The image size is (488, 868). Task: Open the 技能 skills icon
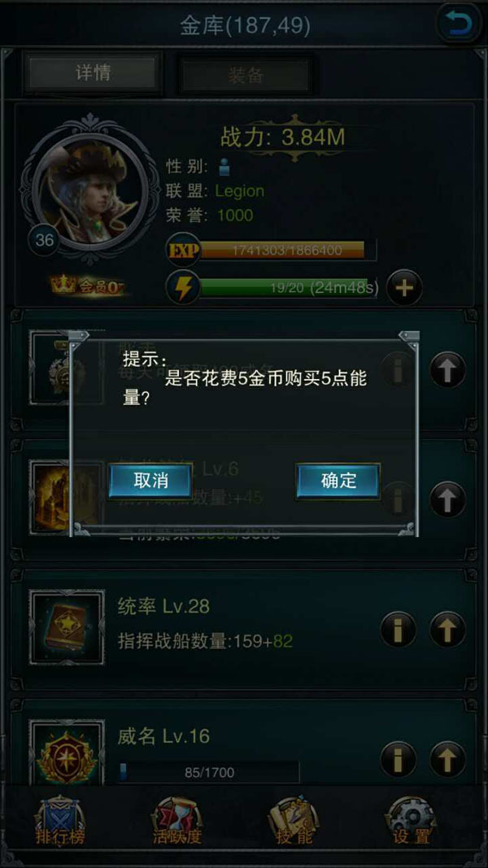(294, 821)
